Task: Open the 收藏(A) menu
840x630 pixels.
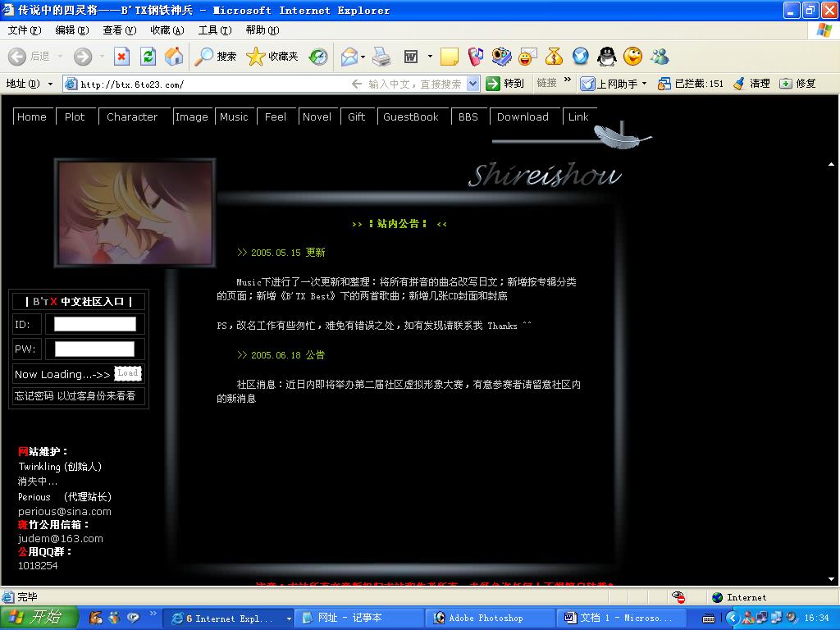Action: coord(167,30)
